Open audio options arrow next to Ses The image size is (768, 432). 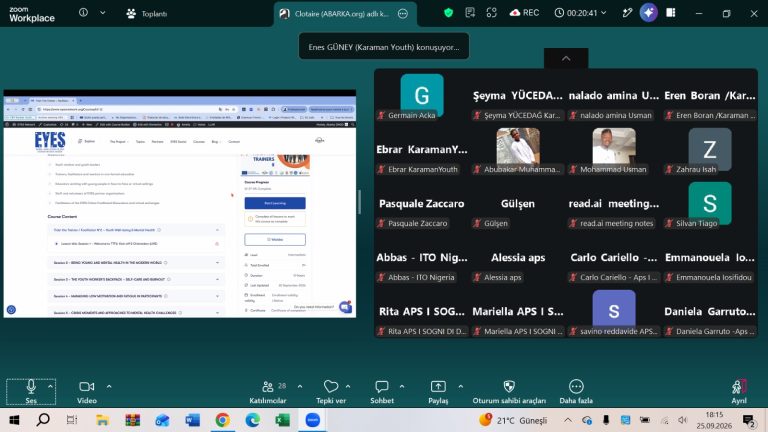pos(50,386)
